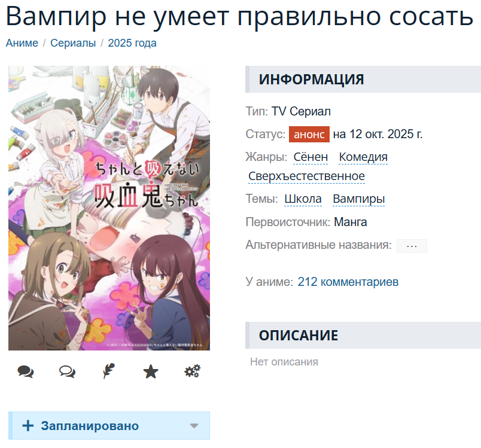Select the Сверхъестественное genre tag
This screenshot has height=448, width=481.
click(x=306, y=176)
